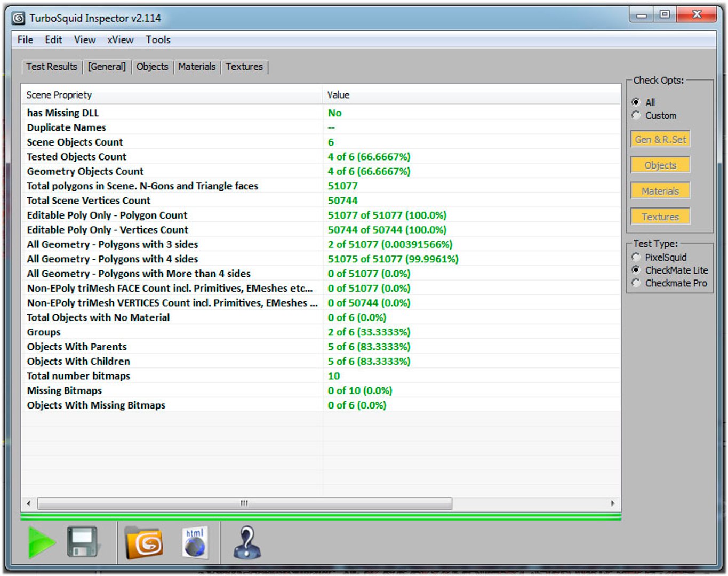The image size is (728, 576).
Task: Open the xView menu
Action: [120, 40]
